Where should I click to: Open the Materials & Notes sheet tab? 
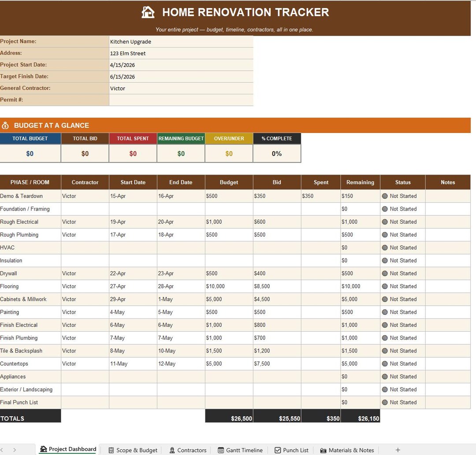tap(347, 451)
